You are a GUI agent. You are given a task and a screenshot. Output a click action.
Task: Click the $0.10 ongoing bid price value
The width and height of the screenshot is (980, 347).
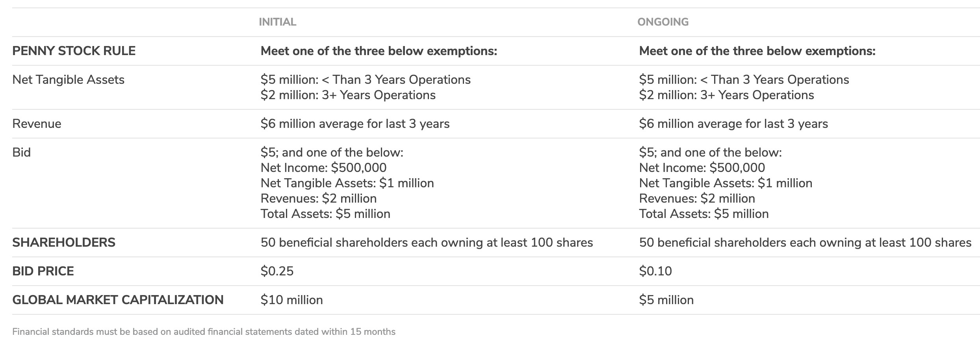(x=655, y=271)
